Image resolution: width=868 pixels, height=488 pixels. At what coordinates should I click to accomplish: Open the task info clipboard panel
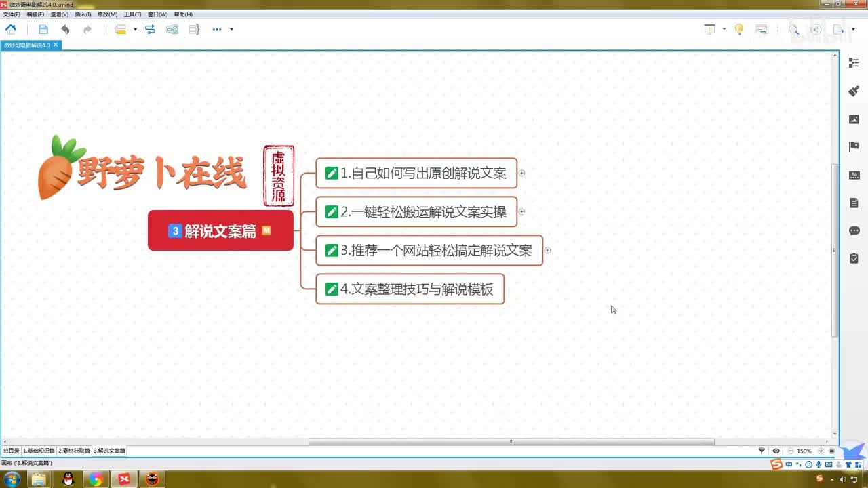[854, 258]
